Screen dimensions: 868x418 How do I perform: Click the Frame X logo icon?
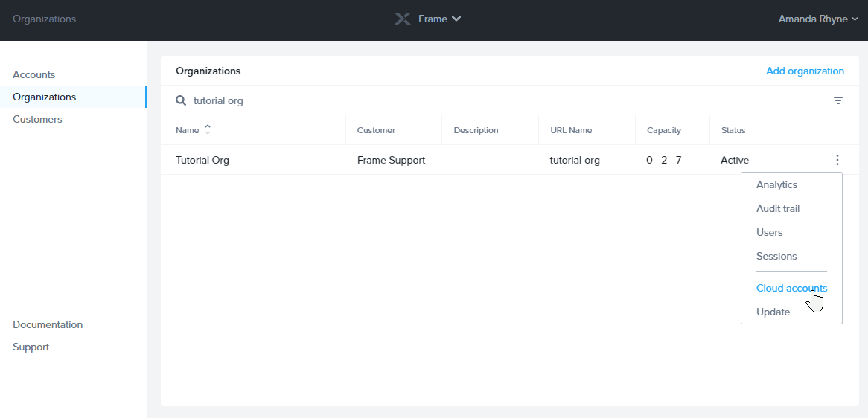402,19
